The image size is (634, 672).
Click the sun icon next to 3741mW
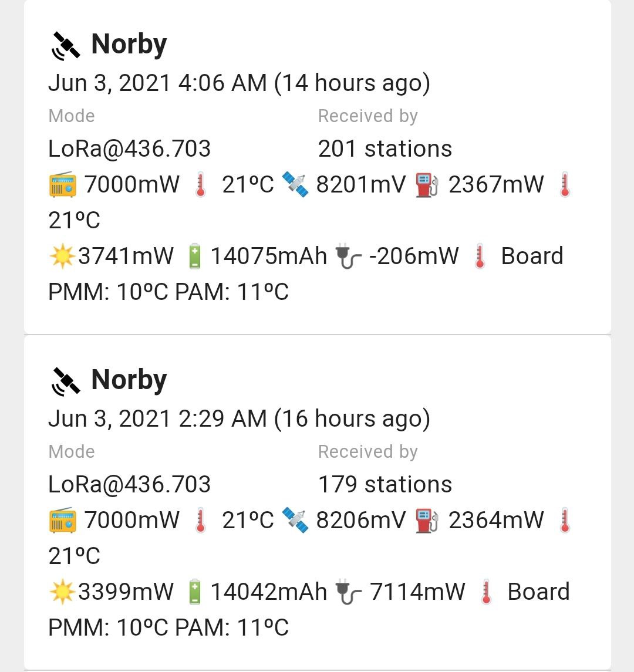[x=62, y=256]
